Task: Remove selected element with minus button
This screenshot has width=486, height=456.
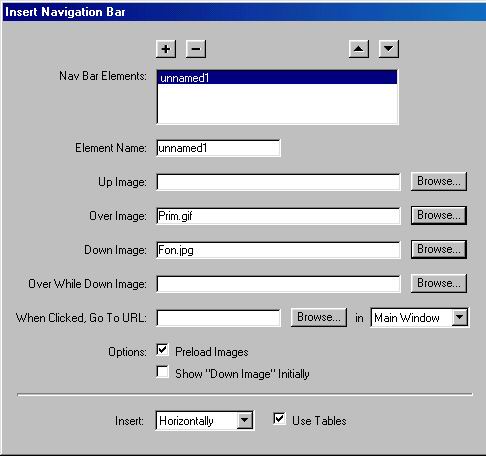Action: 196,49
